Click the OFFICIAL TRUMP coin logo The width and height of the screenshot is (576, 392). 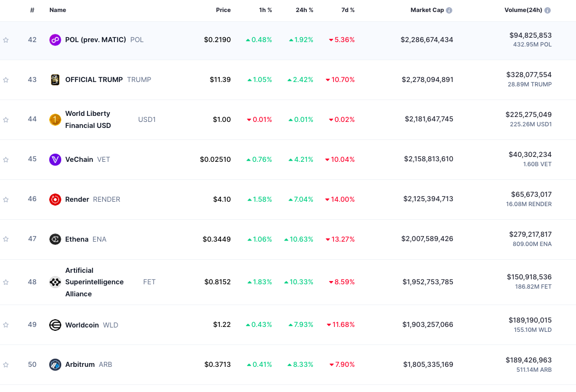coord(55,80)
